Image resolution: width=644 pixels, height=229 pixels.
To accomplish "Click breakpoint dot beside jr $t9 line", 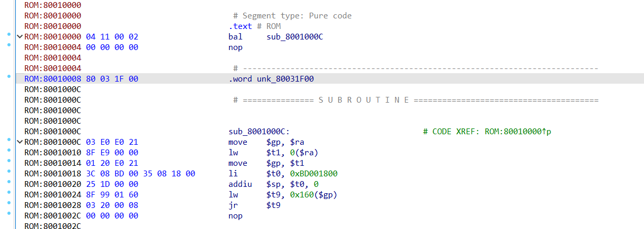I will coord(9,203).
